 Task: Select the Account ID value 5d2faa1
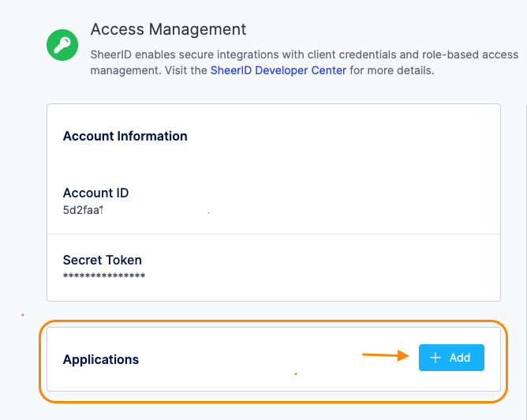pyautogui.click(x=83, y=210)
